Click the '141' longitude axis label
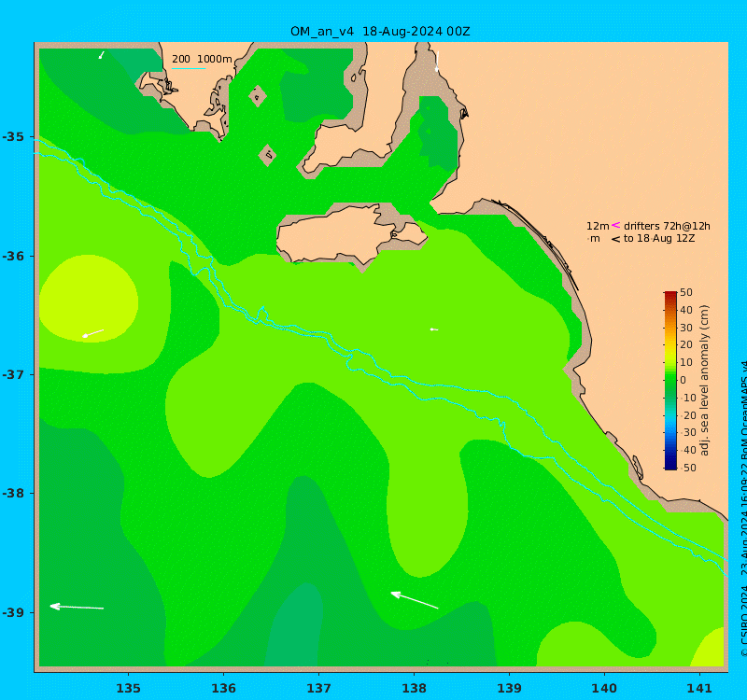Screen dimensions: 747x700 point(699,688)
